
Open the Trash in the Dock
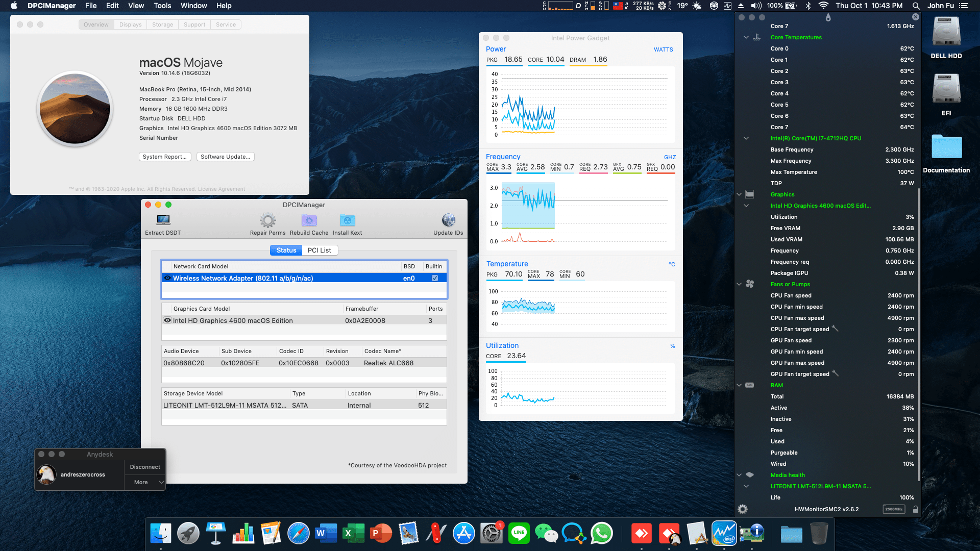point(819,534)
